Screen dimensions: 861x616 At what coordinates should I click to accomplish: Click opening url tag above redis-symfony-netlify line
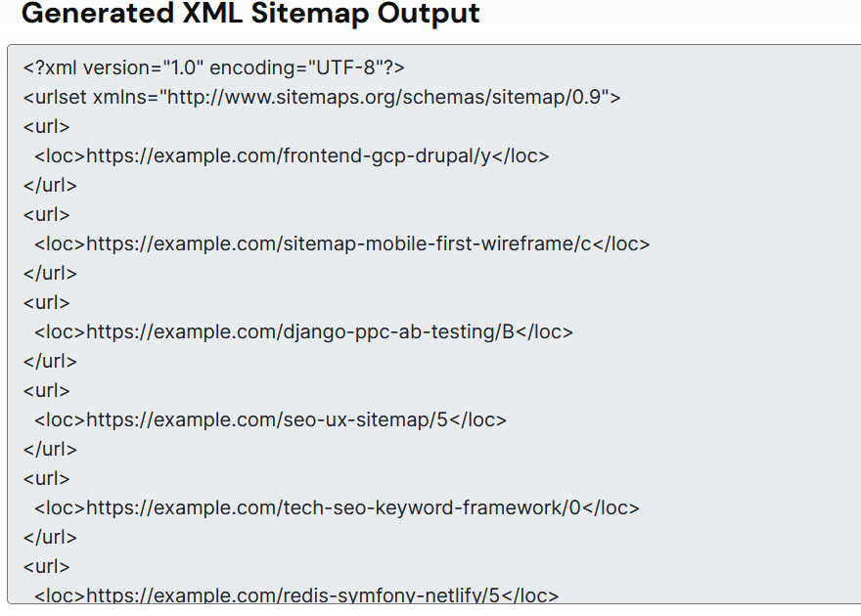click(x=47, y=566)
